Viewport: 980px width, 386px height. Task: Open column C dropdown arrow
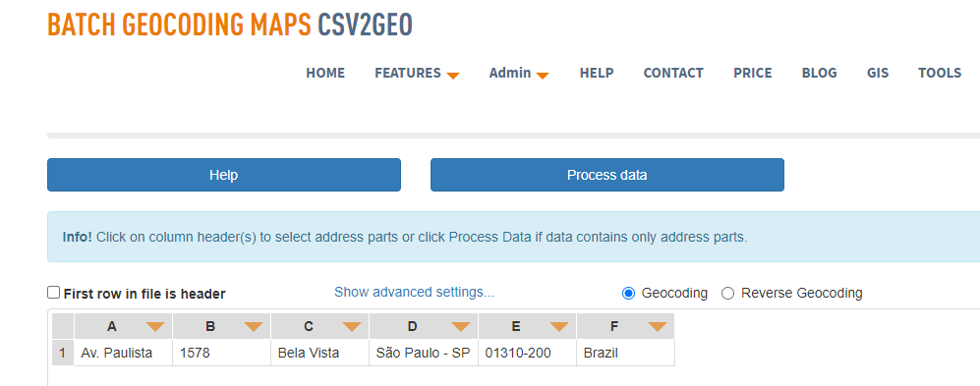352,326
